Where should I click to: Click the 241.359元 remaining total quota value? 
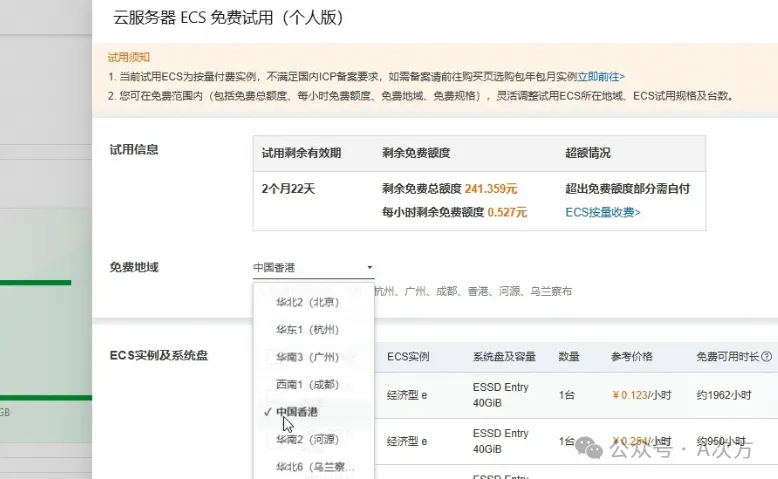pos(491,189)
